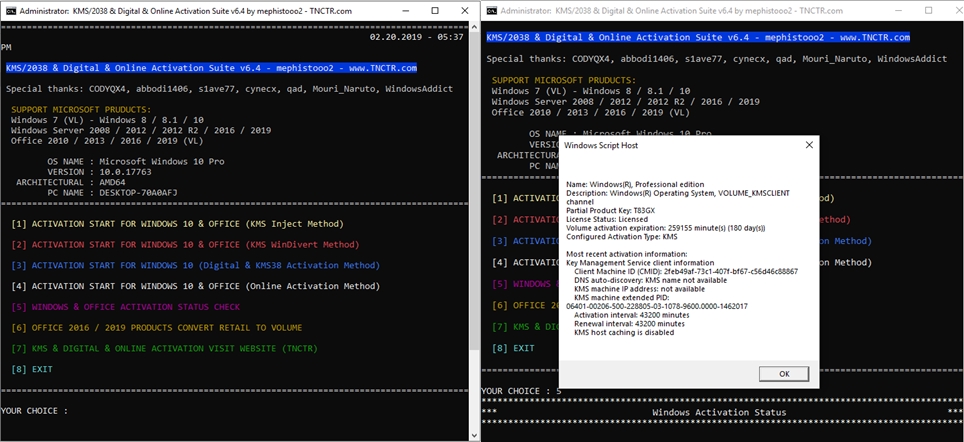Click the ARCHITECTURAL AMD64 line
Image resolution: width=964 pixels, height=442 pixels.
click(71, 182)
